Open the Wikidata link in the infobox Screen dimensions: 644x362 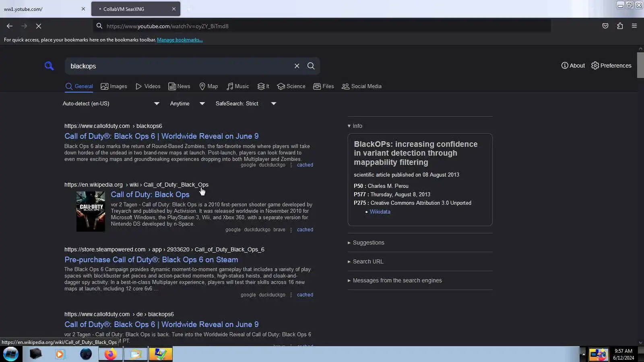(380, 212)
